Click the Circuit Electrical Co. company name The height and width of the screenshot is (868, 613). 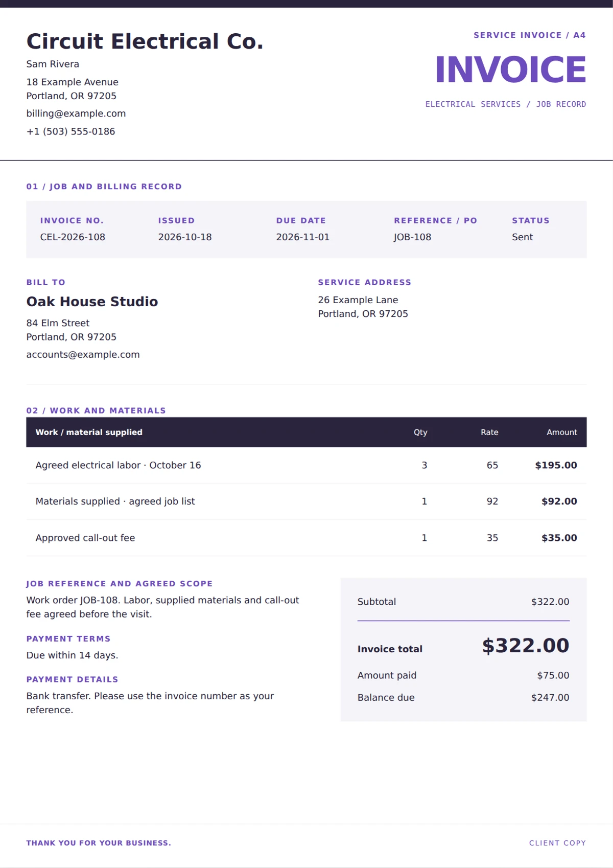(145, 41)
